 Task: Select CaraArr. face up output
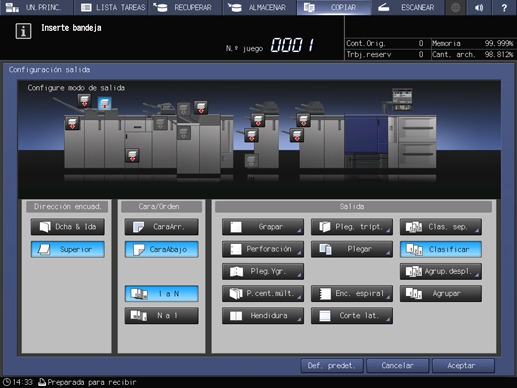pyautogui.click(x=162, y=227)
